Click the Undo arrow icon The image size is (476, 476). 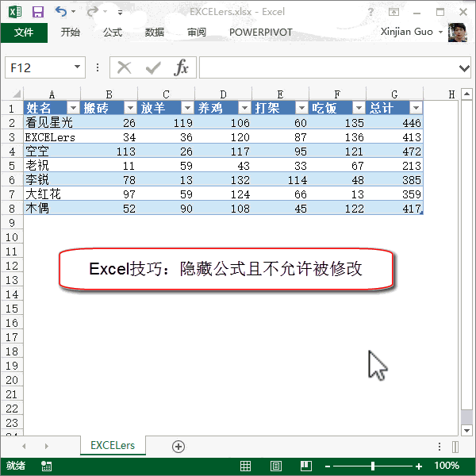click(x=61, y=12)
